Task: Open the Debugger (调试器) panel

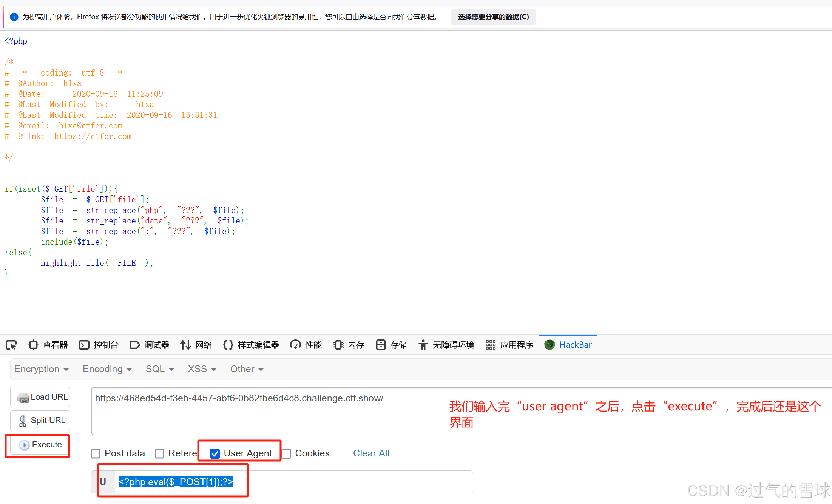Action: pyautogui.click(x=149, y=345)
